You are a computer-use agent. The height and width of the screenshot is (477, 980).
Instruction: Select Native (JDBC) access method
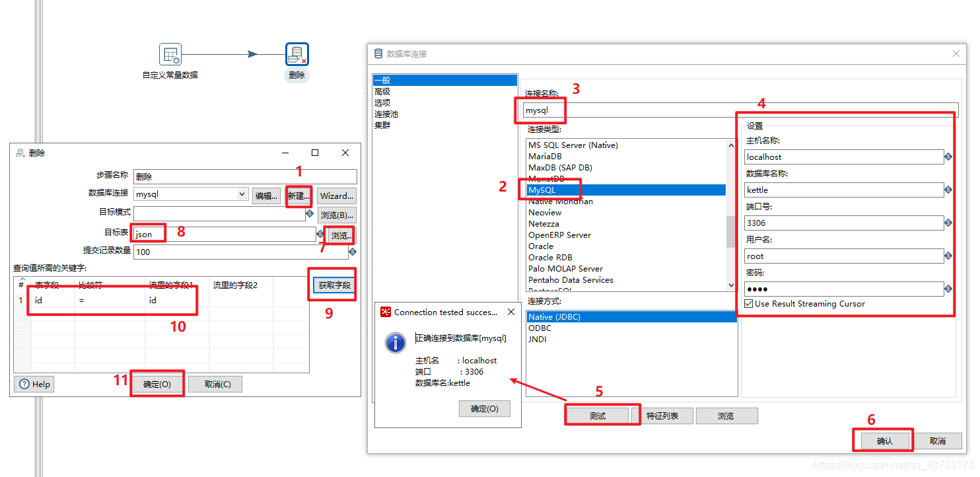631,316
